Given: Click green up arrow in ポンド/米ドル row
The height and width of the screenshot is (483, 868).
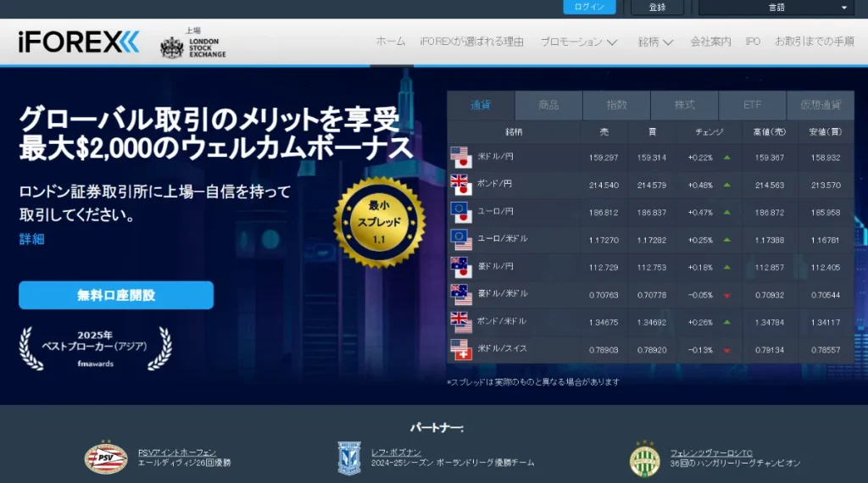Looking at the screenshot, I should pos(726,322).
